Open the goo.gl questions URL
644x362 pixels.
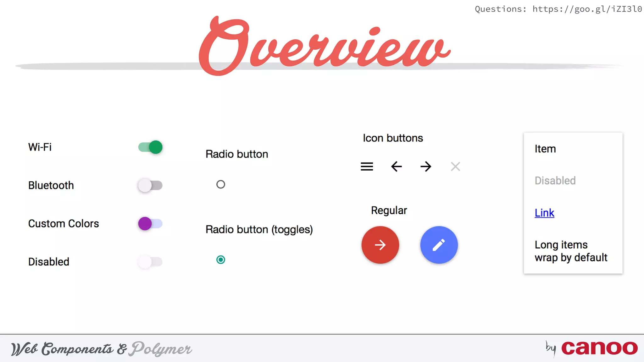click(x=587, y=9)
